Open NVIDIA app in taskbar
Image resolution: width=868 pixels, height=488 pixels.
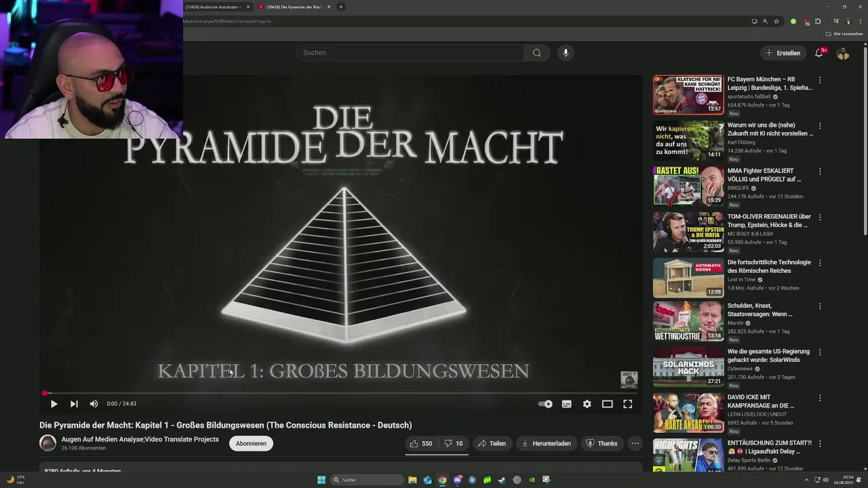[x=532, y=480]
